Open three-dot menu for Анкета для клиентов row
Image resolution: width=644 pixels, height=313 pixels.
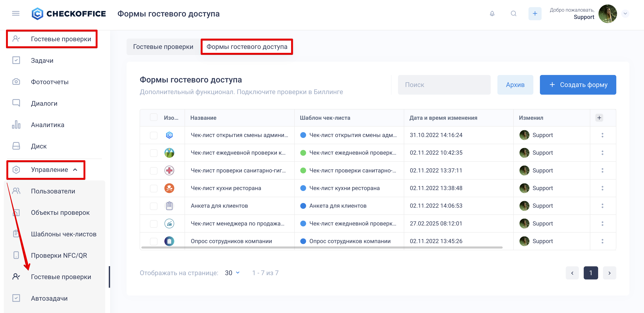(602, 206)
